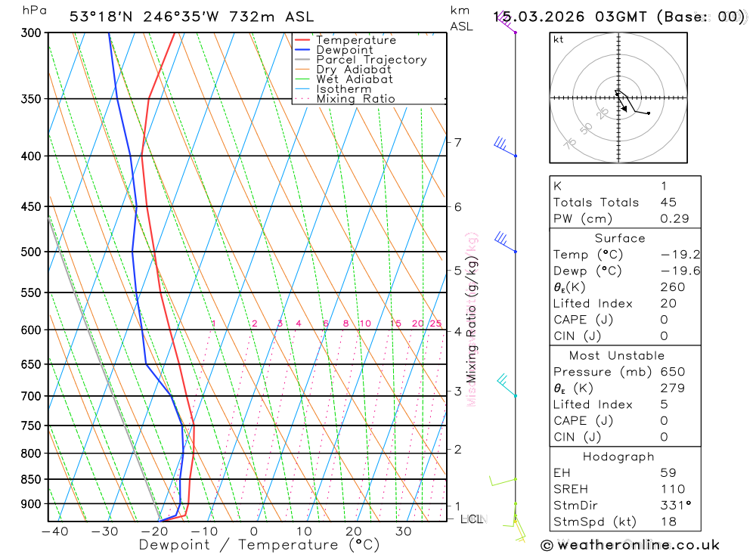Screen dimensions: 756x554
Task: Click the PW (cm) value 0.29
Action: coord(674,218)
